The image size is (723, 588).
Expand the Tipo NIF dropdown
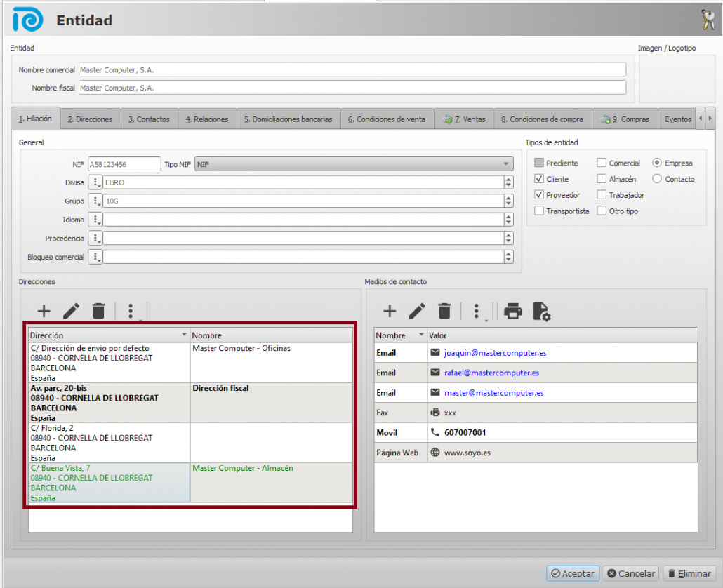pyautogui.click(x=507, y=164)
